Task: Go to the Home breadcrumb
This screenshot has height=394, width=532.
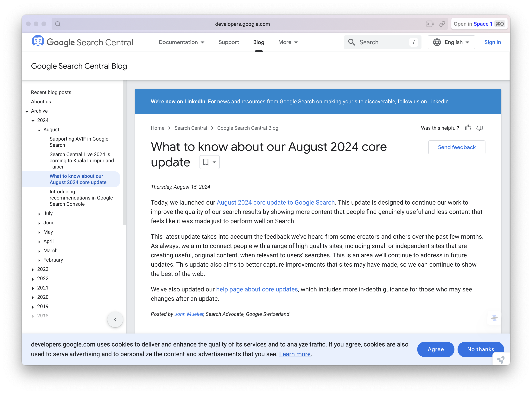Action: tap(157, 128)
